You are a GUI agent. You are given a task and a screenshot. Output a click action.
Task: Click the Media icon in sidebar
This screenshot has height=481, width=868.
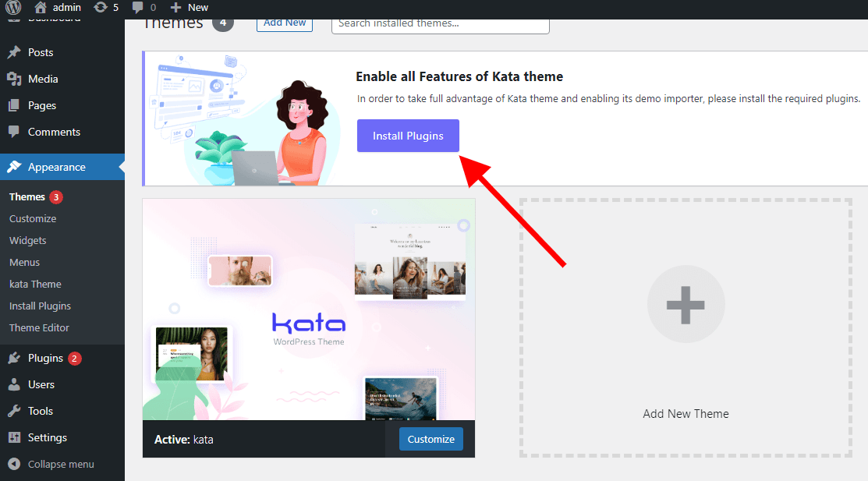tap(14, 79)
